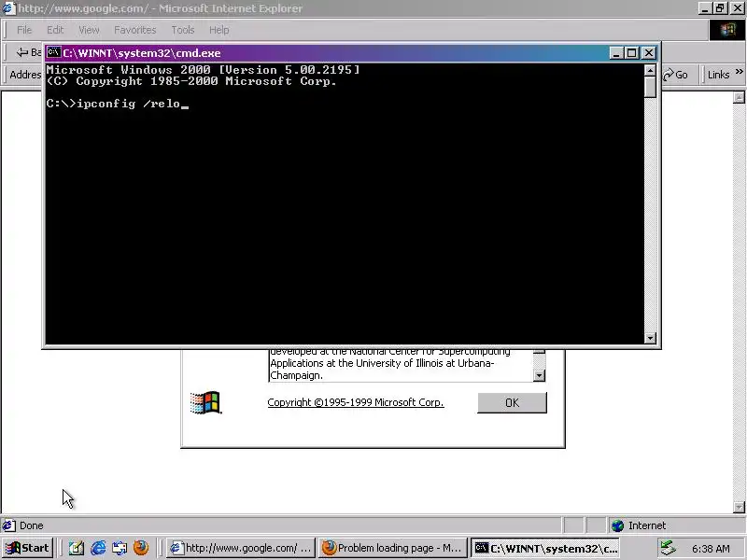This screenshot has width=747, height=560.
Task: Click the cmd window scrollbar thumb
Action: coord(650,88)
